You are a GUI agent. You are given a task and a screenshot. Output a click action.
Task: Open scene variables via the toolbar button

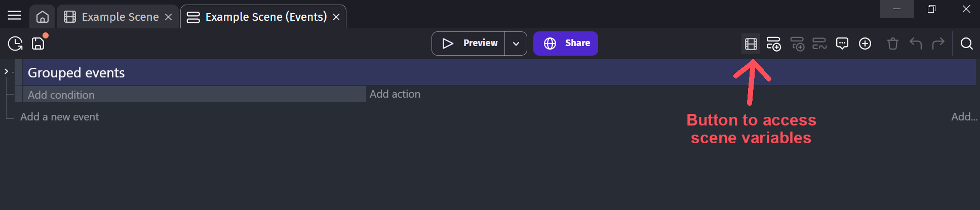point(751,44)
